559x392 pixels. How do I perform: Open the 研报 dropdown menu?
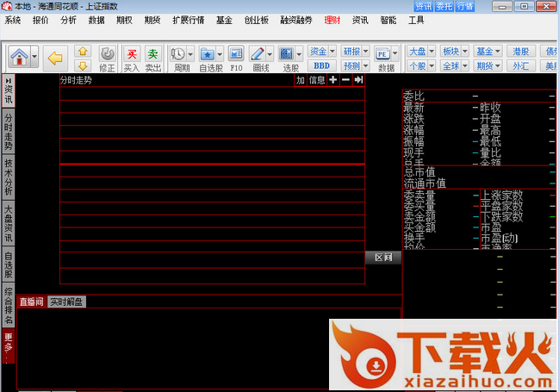click(353, 52)
